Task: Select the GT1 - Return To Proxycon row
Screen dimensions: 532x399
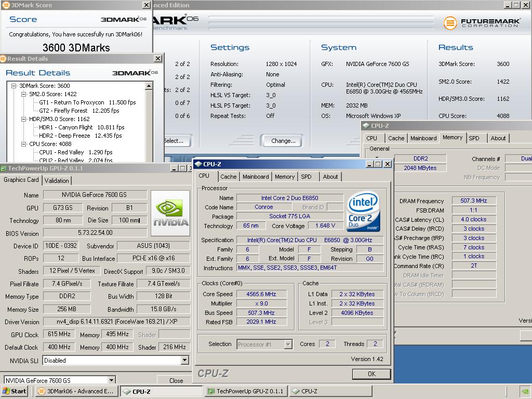Action: point(87,102)
